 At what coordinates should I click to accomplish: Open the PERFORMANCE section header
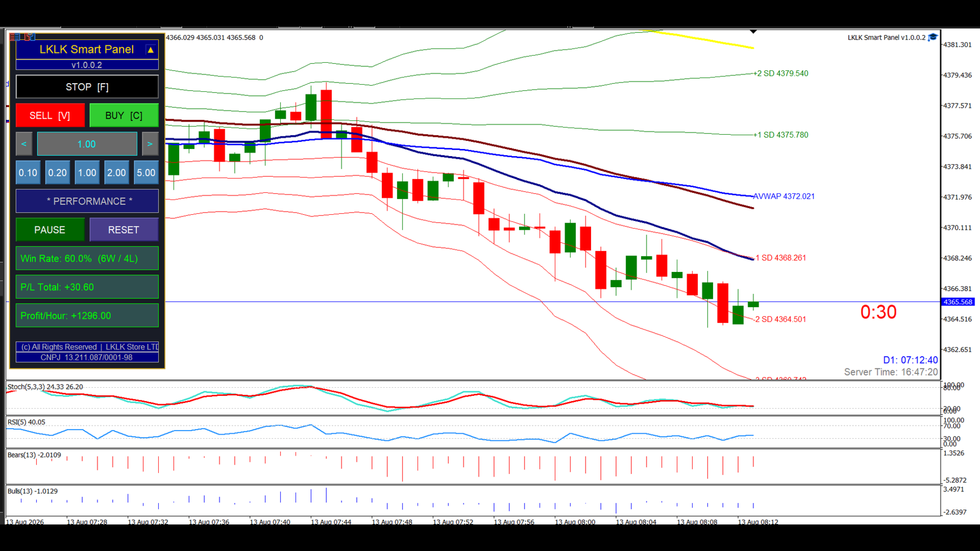click(x=87, y=201)
